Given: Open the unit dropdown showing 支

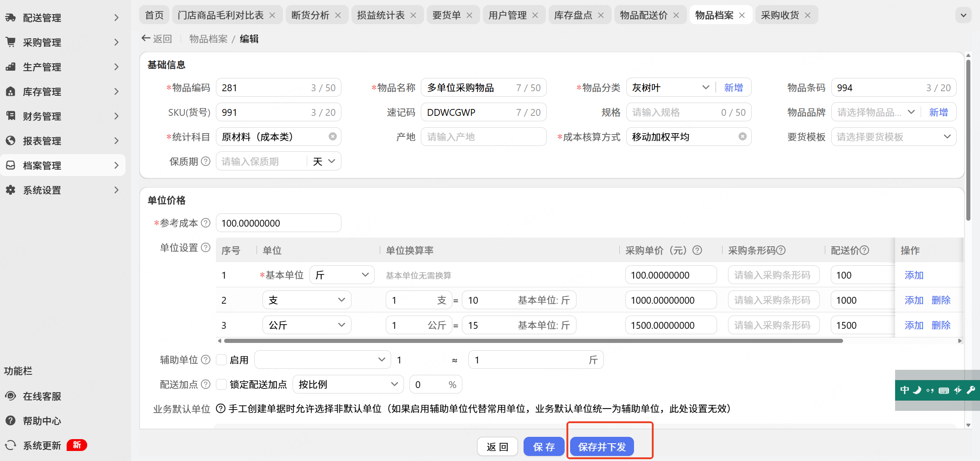Looking at the screenshot, I should [307, 300].
